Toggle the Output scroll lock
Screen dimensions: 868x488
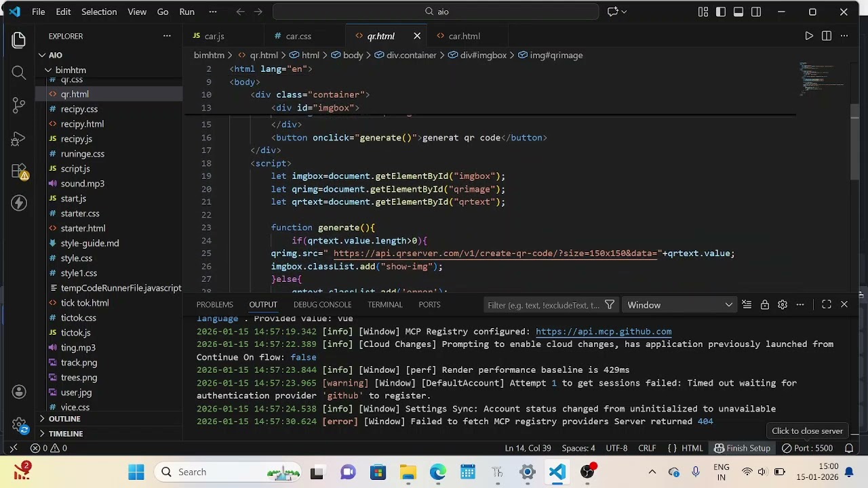tap(764, 305)
